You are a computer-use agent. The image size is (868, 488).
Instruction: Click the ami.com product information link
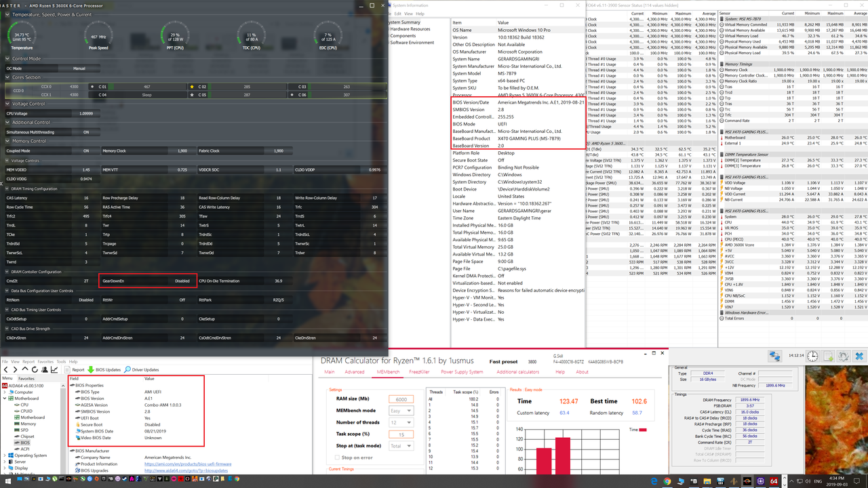pyautogui.click(x=188, y=464)
